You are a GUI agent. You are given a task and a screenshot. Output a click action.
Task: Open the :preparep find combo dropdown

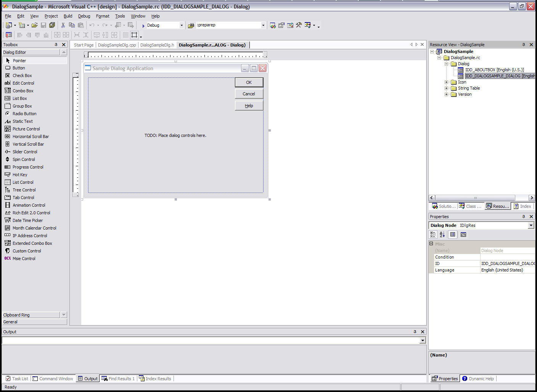click(263, 25)
